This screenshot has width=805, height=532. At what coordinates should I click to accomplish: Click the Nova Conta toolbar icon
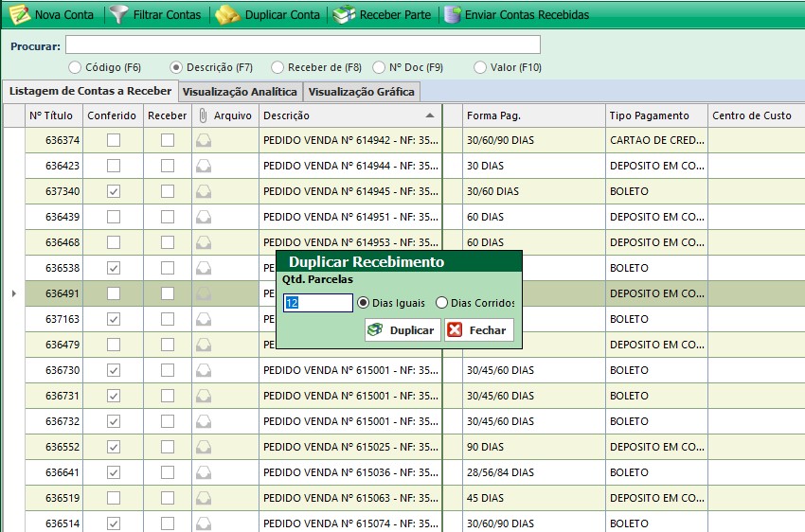click(19, 14)
